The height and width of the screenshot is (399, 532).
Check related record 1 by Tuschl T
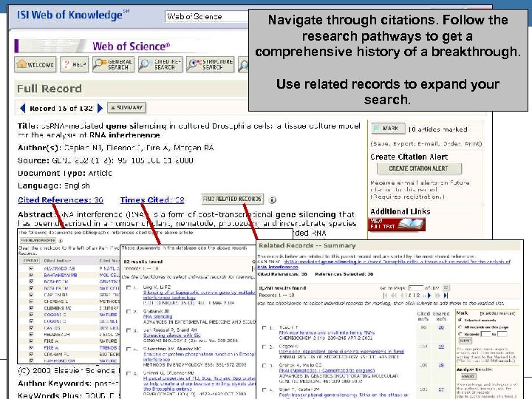point(265,328)
